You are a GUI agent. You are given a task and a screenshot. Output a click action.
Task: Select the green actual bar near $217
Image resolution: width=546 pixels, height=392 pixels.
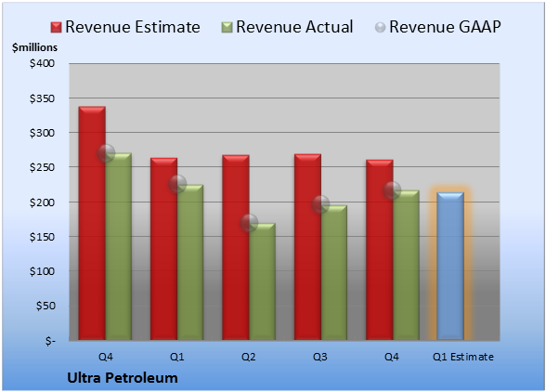tap(406, 265)
